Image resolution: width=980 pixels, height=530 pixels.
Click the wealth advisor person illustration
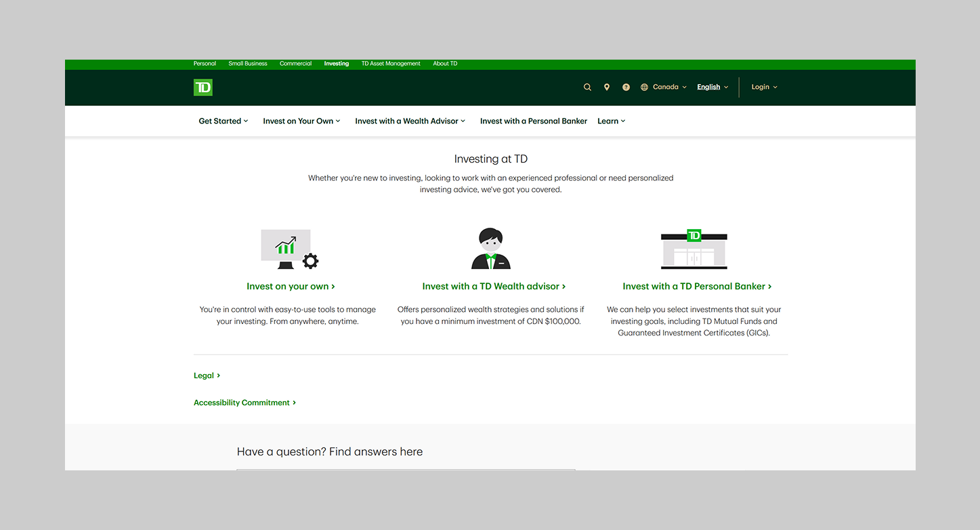(491, 249)
